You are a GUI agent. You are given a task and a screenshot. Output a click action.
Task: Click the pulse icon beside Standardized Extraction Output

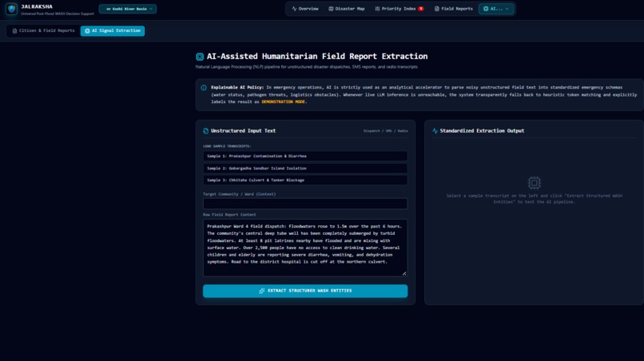coord(435,131)
